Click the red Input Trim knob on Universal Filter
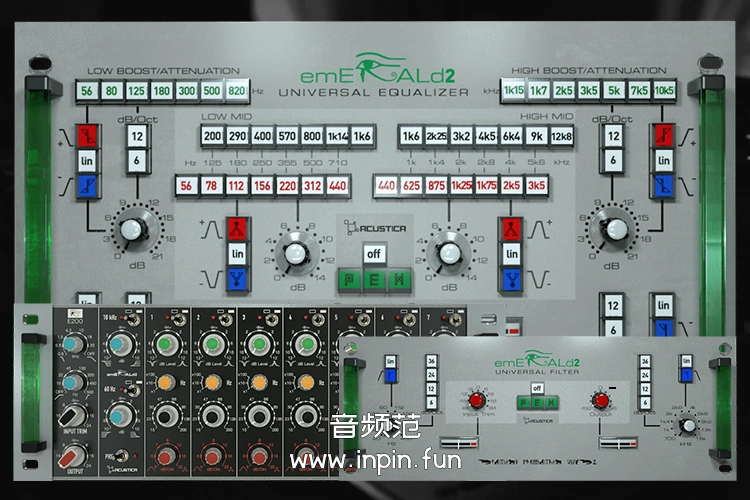 (476, 400)
